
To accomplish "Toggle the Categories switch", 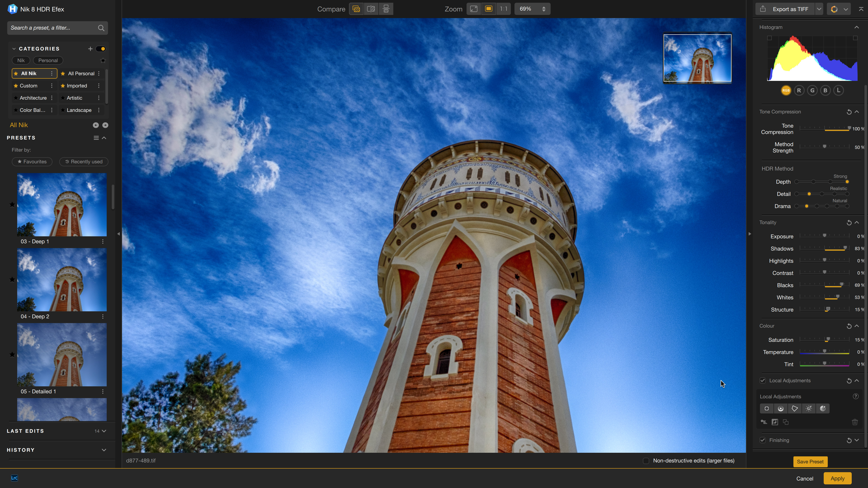I will click(101, 49).
